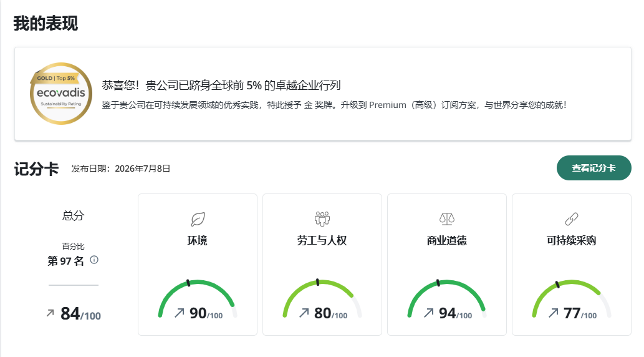Click the 总分 heading
This screenshot has width=644, height=357.
coord(73,215)
